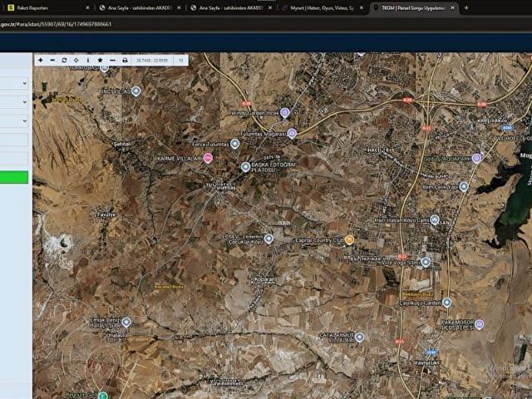The image size is (532, 399).
Task: Close the TKGM Parsel Sorgu tab
Action: pos(452,7)
